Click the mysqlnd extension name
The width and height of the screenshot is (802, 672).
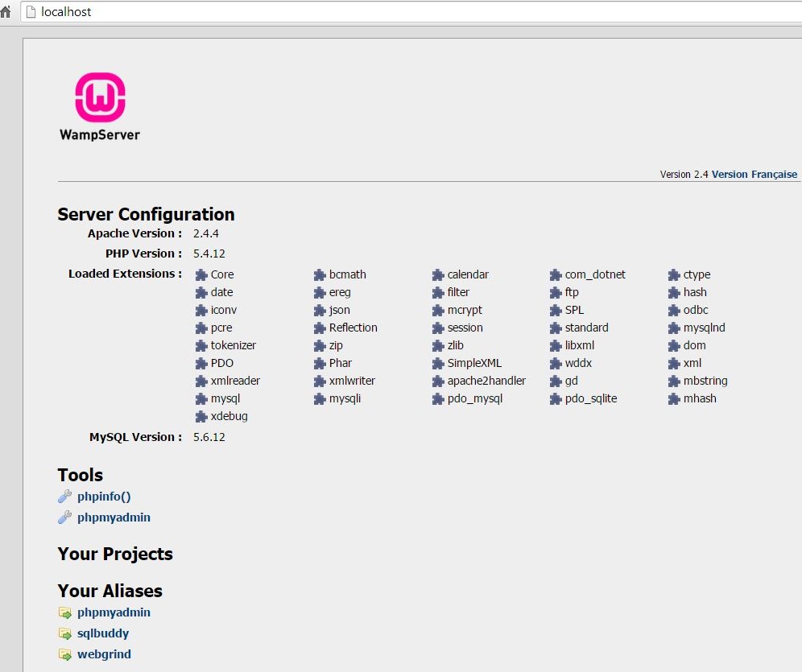705,328
